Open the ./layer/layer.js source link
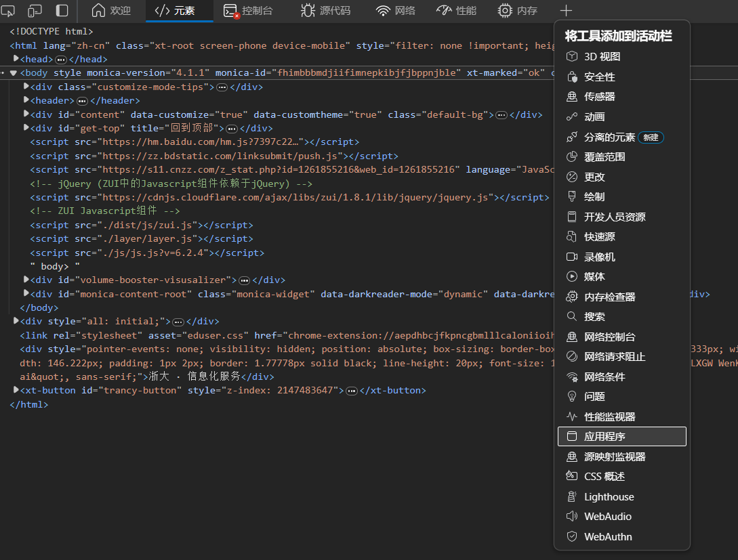738x560 pixels. (147, 238)
